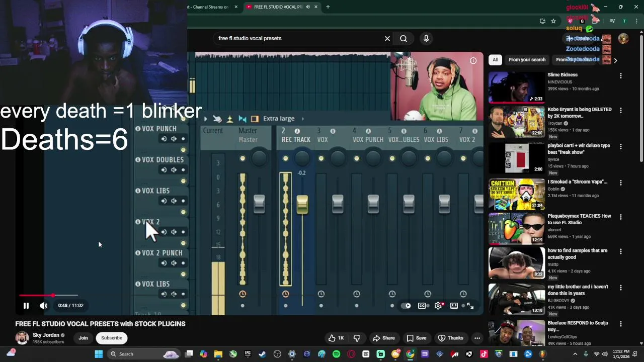The image size is (644, 362).
Task: Dislike the video with thumbs down
Action: pos(357,338)
